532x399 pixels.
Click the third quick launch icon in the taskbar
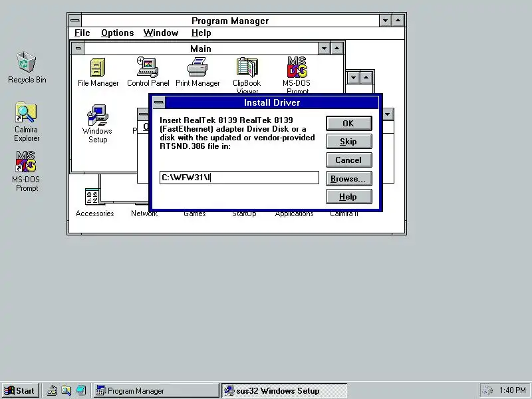tap(80, 390)
